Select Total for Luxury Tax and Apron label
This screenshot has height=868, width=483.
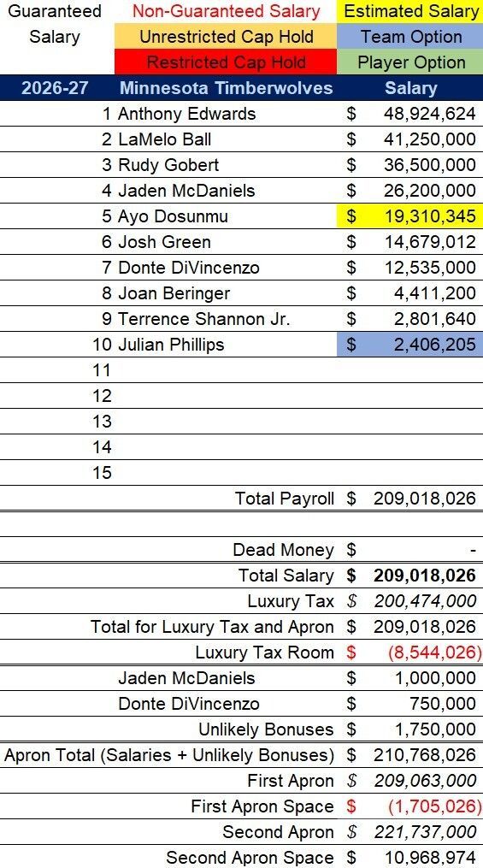(212, 627)
